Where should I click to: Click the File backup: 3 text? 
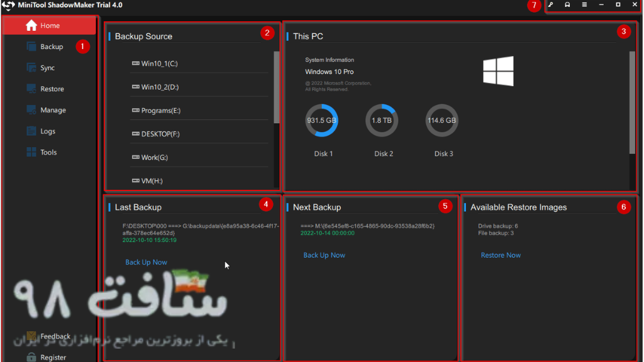[496, 233]
